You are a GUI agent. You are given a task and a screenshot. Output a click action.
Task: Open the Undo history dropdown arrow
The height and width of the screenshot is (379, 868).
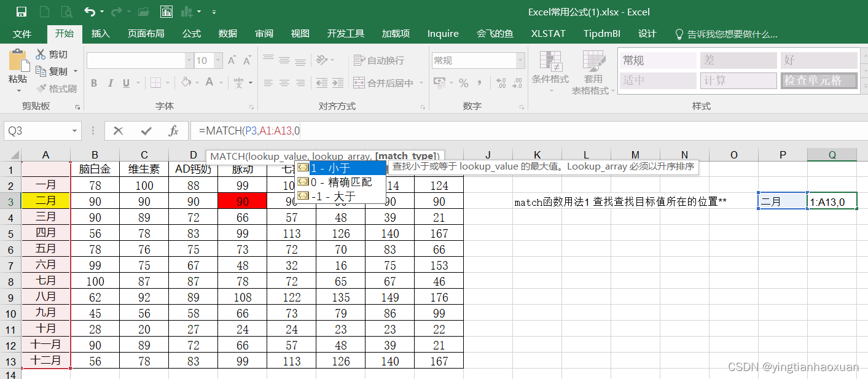[101, 12]
